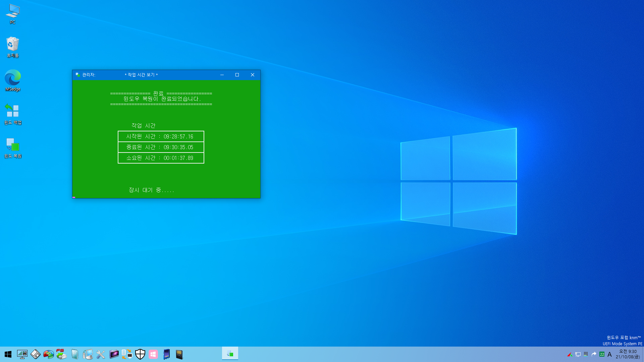Open the blue phone-shaped taskbar icon

tap(166, 354)
